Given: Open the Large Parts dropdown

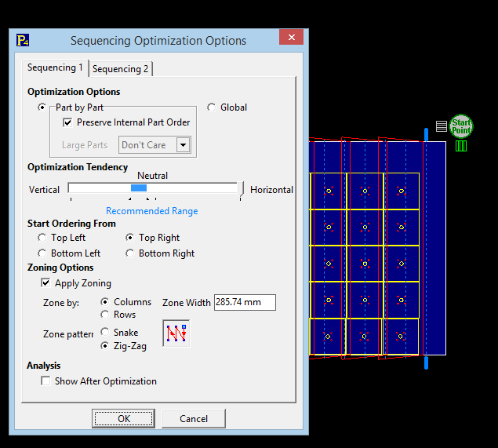Looking at the screenshot, I should 184,145.
